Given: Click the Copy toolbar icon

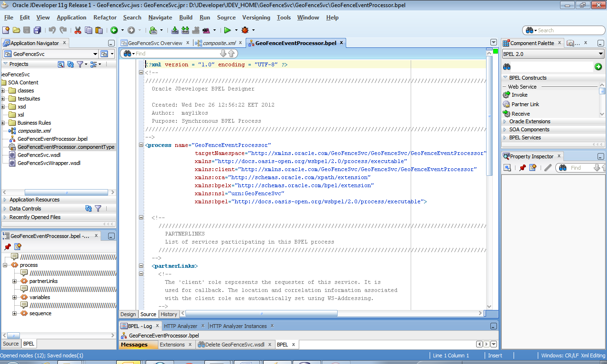Looking at the screenshot, I should [x=88, y=30].
